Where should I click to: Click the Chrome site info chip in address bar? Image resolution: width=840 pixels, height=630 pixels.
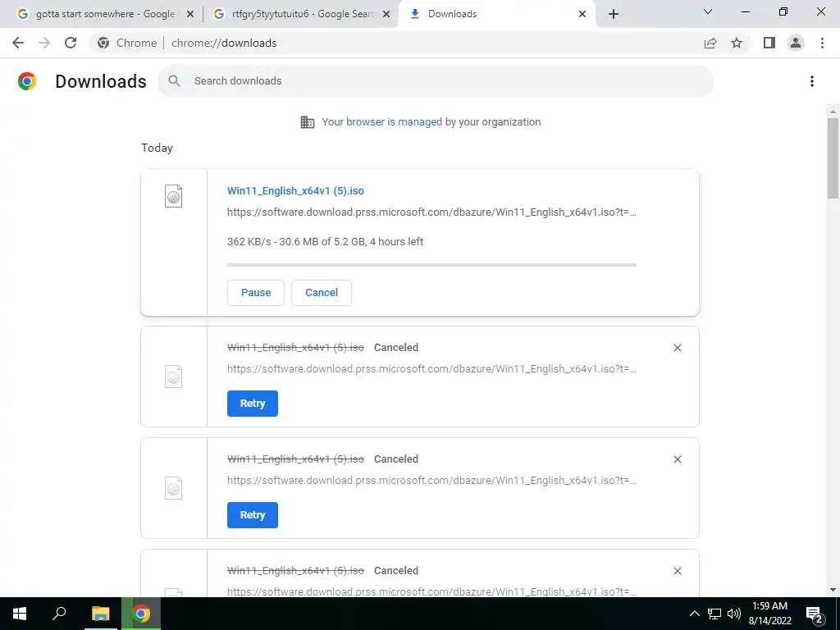click(x=127, y=43)
